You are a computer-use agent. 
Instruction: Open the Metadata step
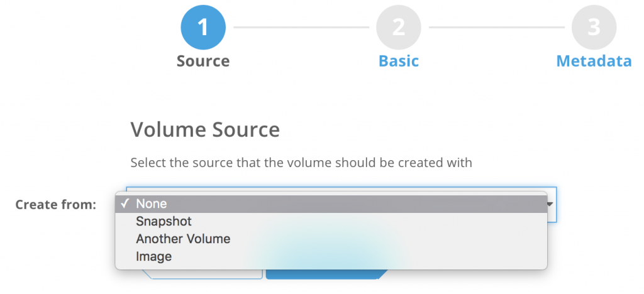pos(594,62)
